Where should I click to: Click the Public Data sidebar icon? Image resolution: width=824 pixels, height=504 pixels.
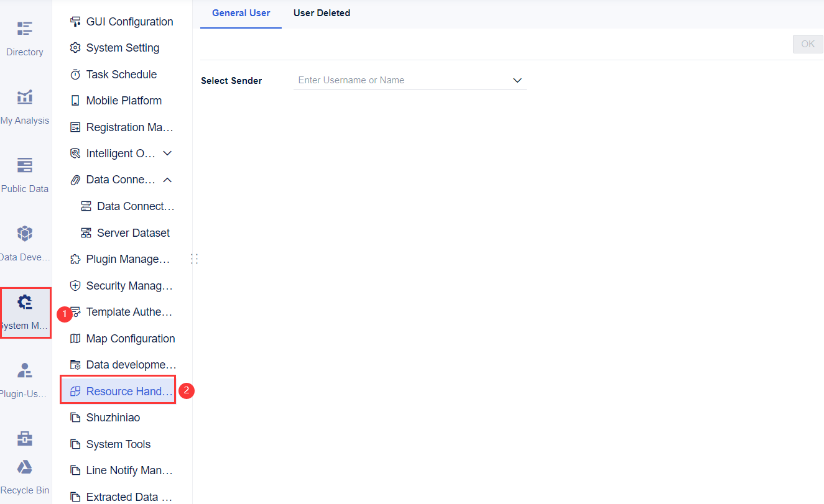click(x=25, y=165)
